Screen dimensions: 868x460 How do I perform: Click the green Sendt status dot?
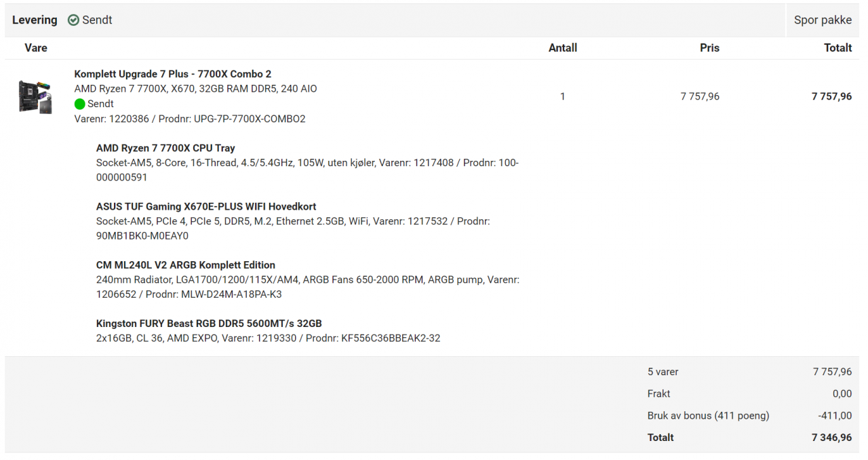pyautogui.click(x=79, y=104)
